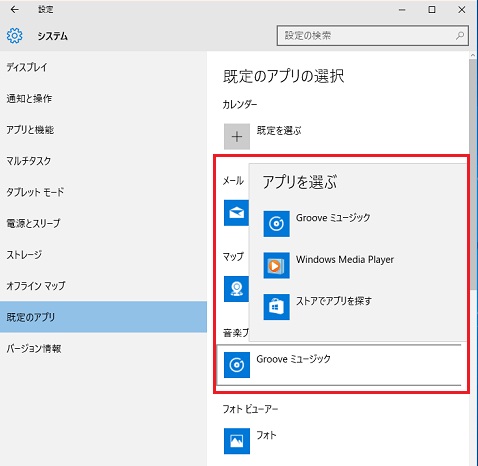Image resolution: width=478 pixels, height=466 pixels.
Task: Click the カレンダー section label
Action: [240, 105]
